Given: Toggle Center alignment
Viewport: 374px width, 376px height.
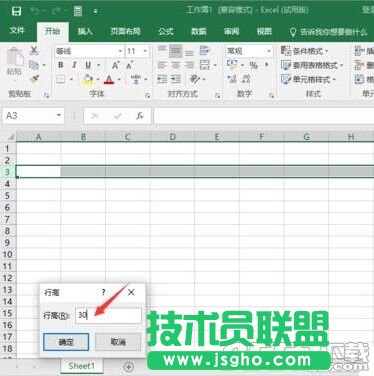Looking at the screenshot, I should click(x=175, y=65).
